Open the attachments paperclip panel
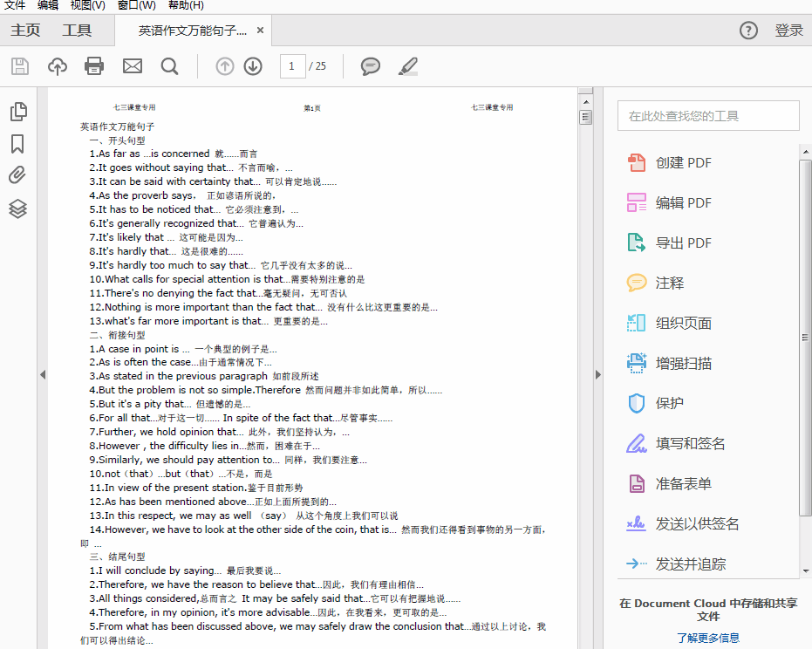 pyautogui.click(x=17, y=175)
